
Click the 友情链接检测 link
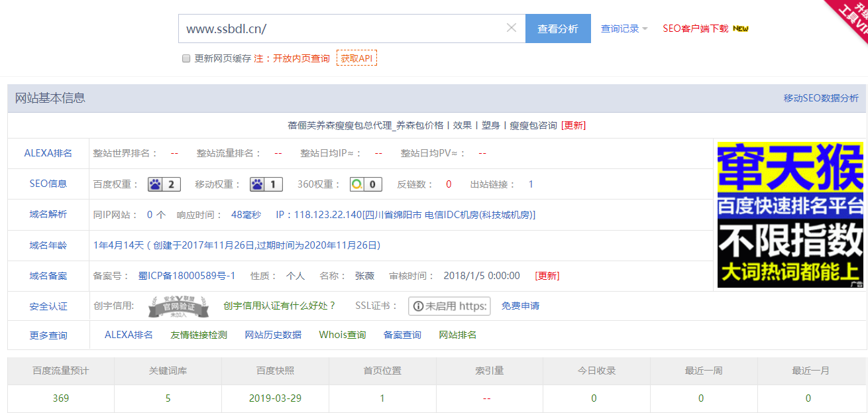199,335
